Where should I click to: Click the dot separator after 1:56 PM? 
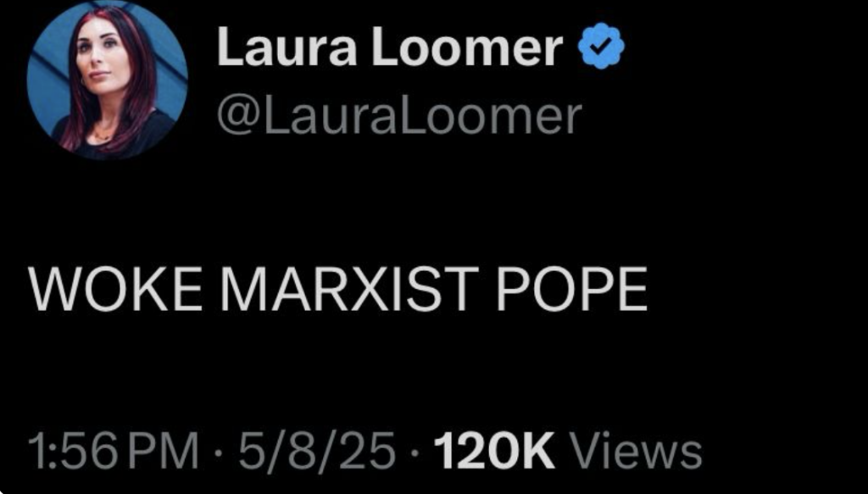pos(219,451)
